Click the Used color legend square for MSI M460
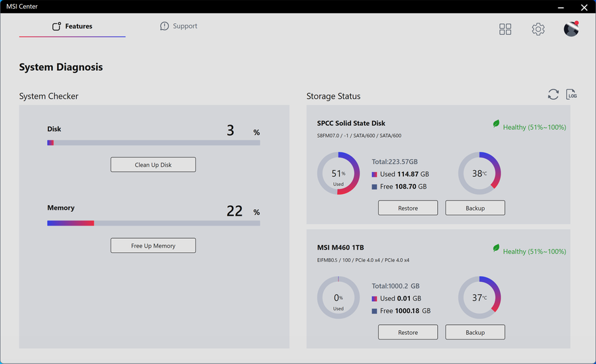Viewport: 596px width, 364px height. (374, 299)
